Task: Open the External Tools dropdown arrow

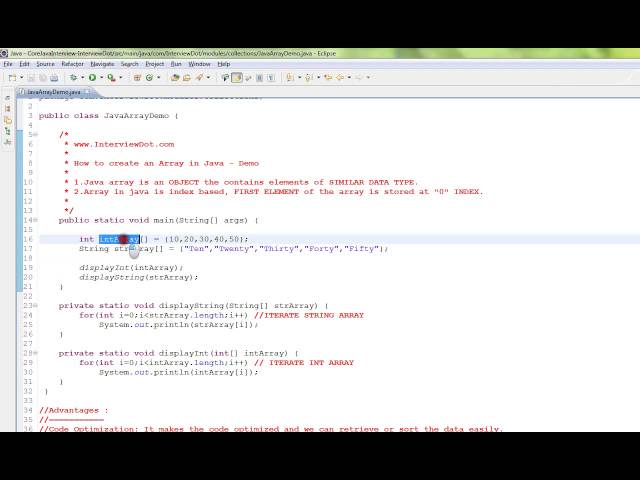Action: click(x=120, y=78)
